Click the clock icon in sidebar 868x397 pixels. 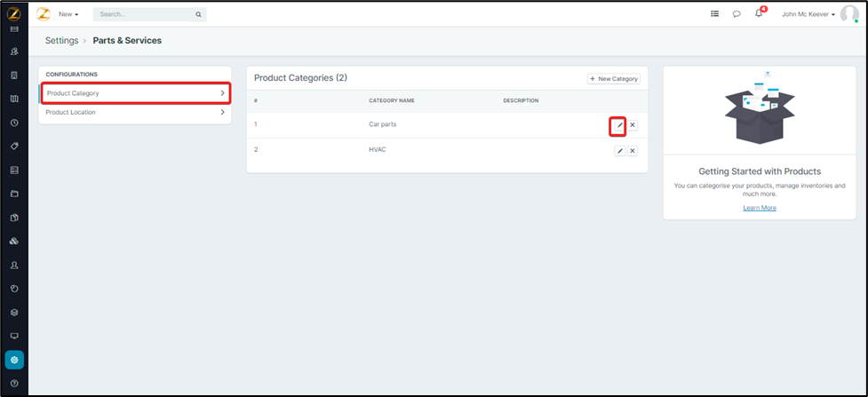[14, 123]
